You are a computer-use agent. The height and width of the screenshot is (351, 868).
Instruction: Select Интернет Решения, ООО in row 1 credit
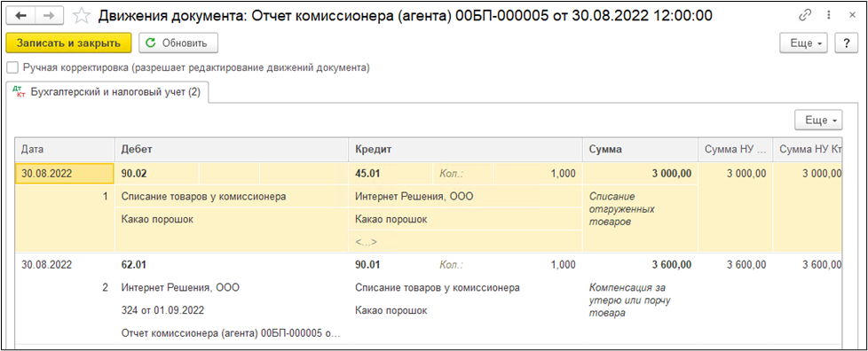click(x=465, y=196)
